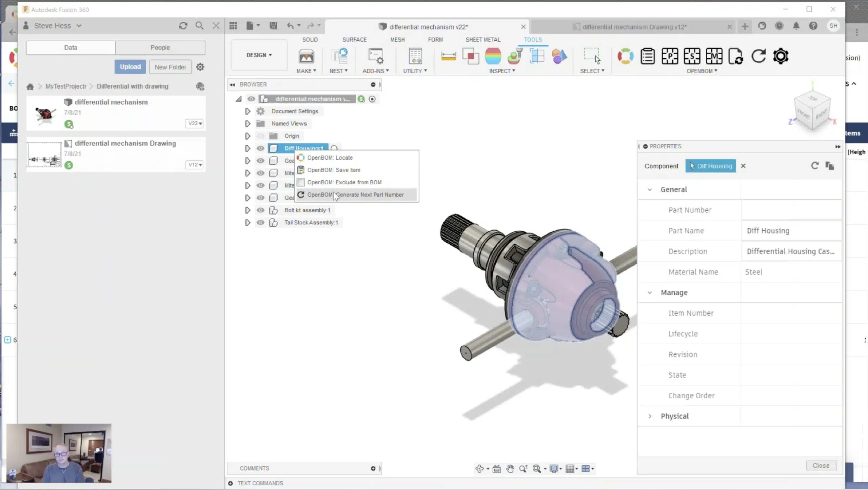Screen dimensions: 868x490
Task: Click the OpenBOM icon marked S
Action: point(692,56)
